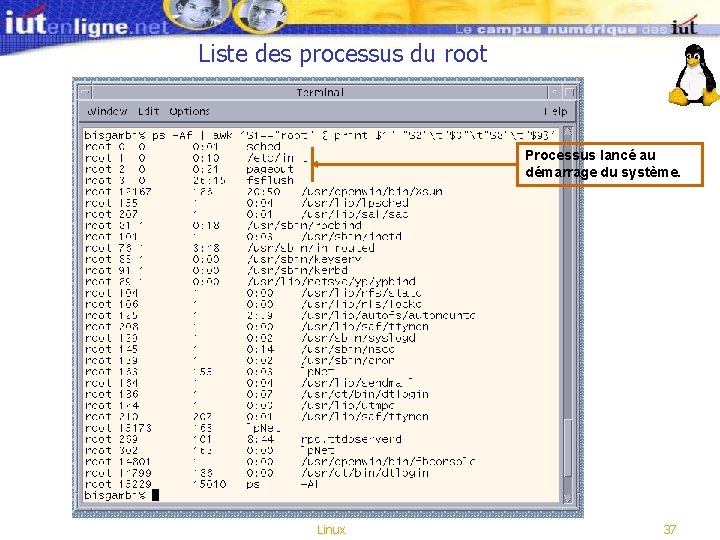Select the /usr/lib/nfs/lockd row

click(253, 304)
